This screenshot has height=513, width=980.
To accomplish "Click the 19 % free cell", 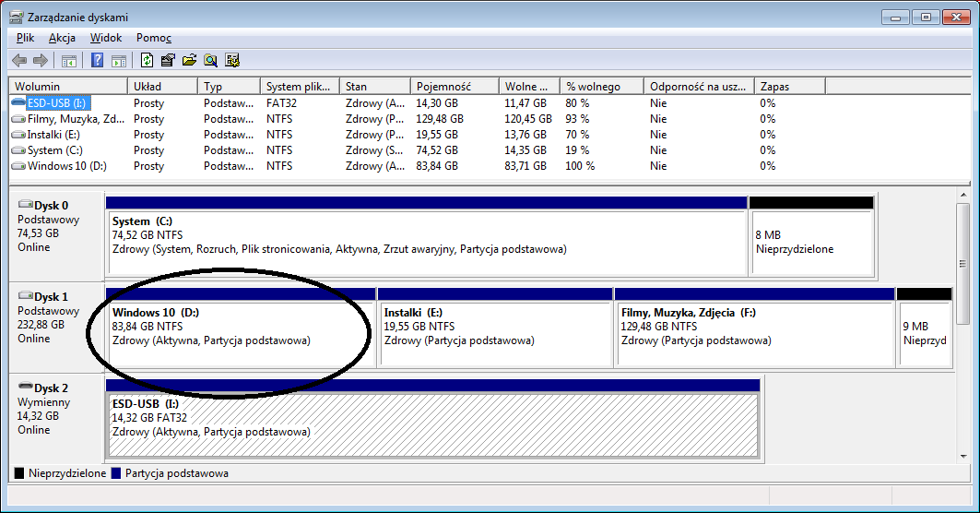I will point(577,150).
